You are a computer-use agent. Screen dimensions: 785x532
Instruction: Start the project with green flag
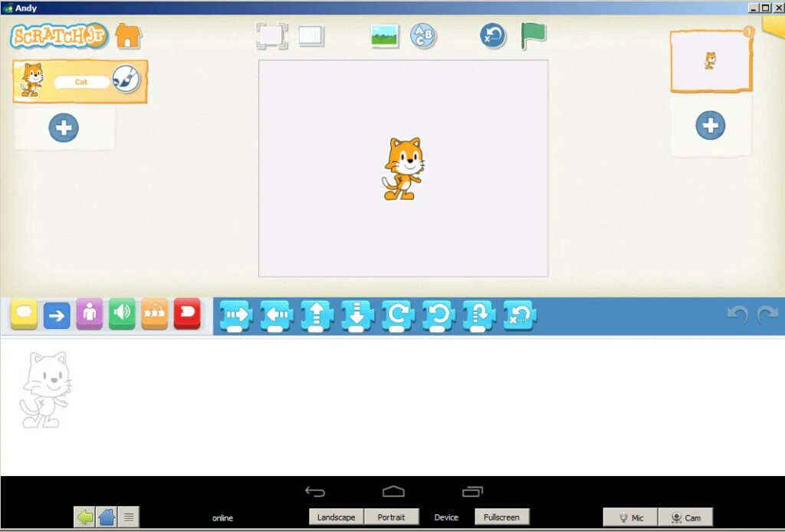pyautogui.click(x=534, y=35)
